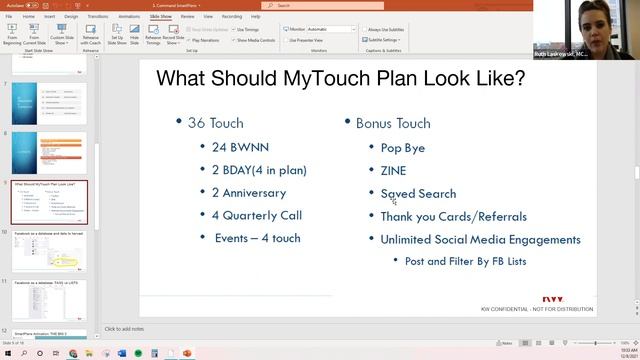Viewport: 640px width, 360px height.
Task: Click the taskbar Search icon
Action: pyautogui.click(x=24, y=353)
